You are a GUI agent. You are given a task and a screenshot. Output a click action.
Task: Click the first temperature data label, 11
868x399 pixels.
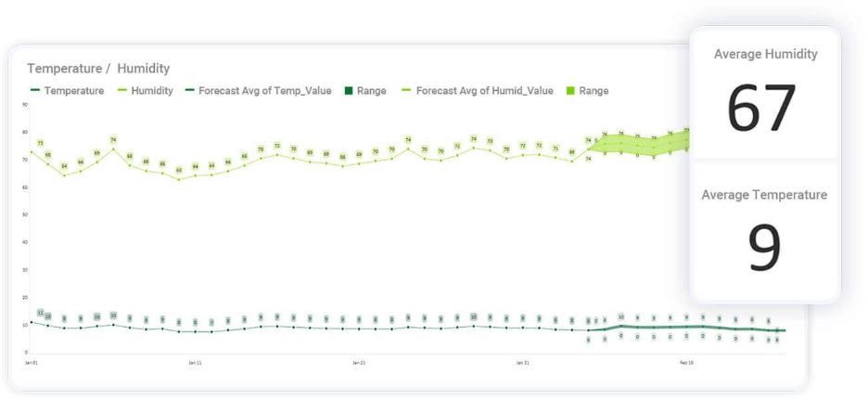pos(40,314)
